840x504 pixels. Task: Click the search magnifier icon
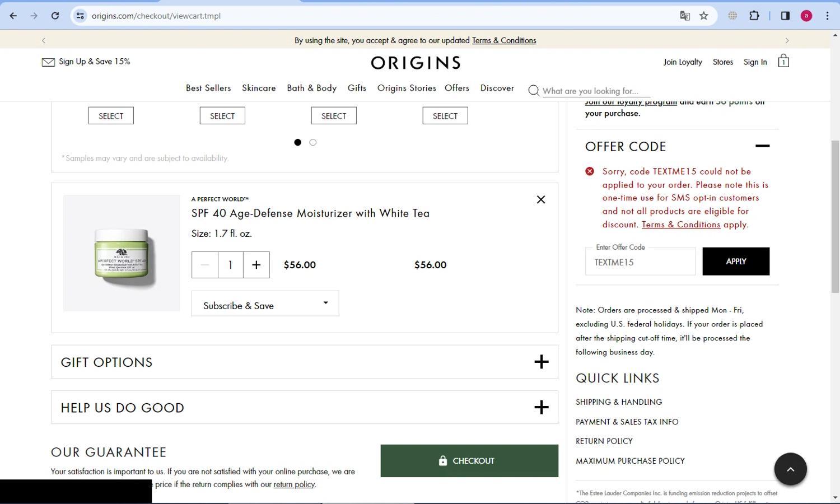tap(534, 91)
